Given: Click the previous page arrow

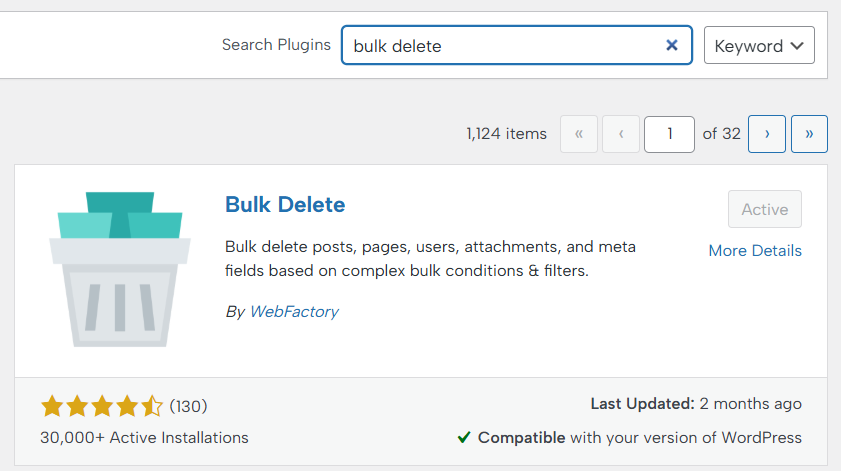Looking at the screenshot, I should (621, 134).
